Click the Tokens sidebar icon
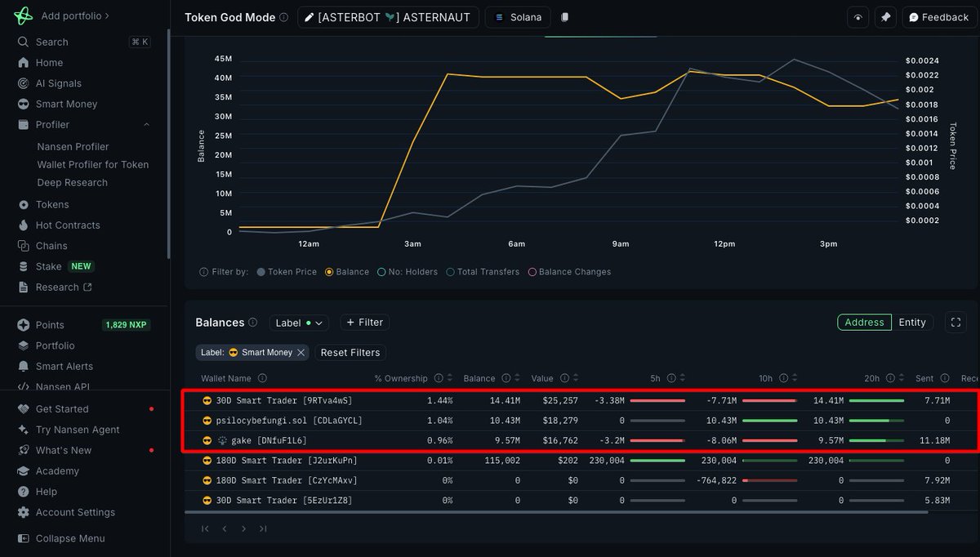The image size is (980, 557). 23,205
